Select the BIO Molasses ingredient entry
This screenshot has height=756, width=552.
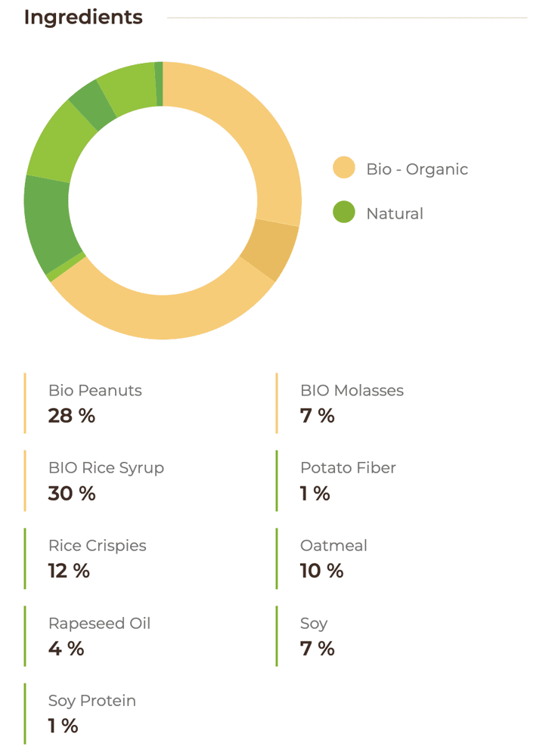pyautogui.click(x=352, y=391)
